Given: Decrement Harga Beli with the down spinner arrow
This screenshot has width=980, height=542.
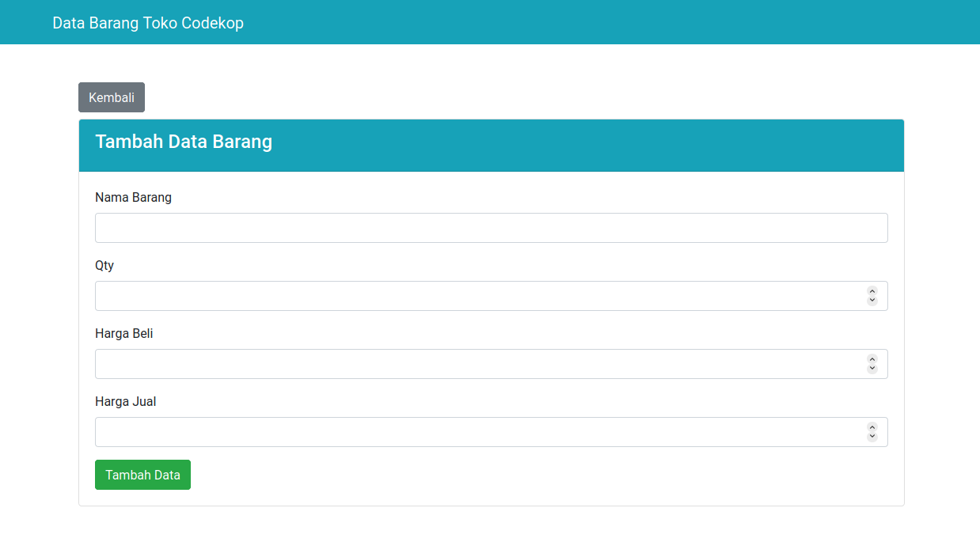Looking at the screenshot, I should [x=872, y=369].
